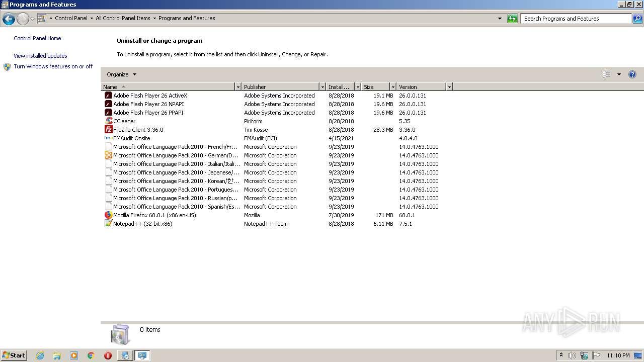
Task: Sort by the Publisher column header
Action: [280, 87]
